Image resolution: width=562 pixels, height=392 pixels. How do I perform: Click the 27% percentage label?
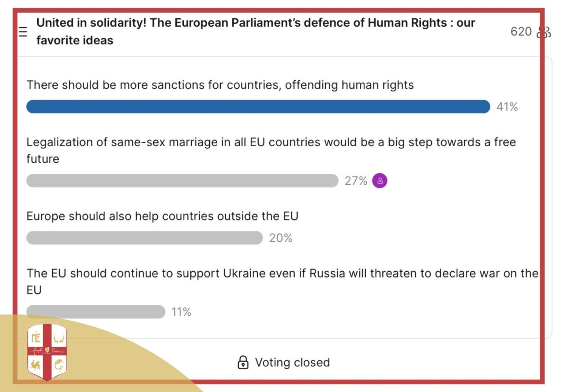(x=356, y=181)
